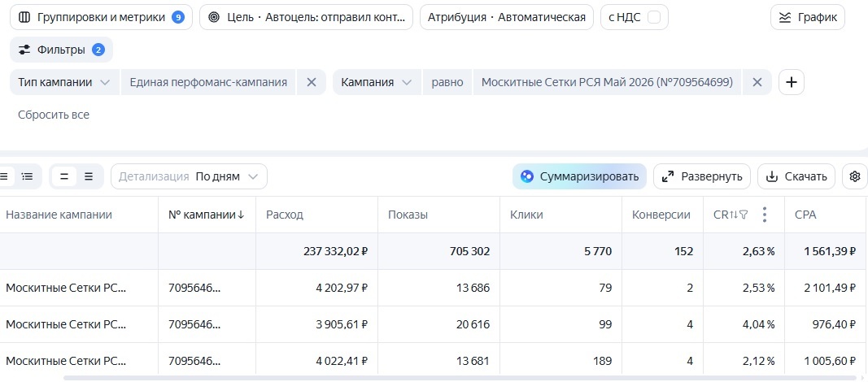Sort by Показы column header
The width and height of the screenshot is (868, 382).
(408, 215)
